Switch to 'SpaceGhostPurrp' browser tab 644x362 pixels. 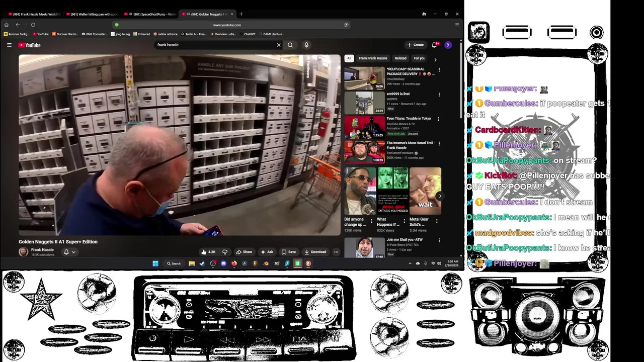151,14
